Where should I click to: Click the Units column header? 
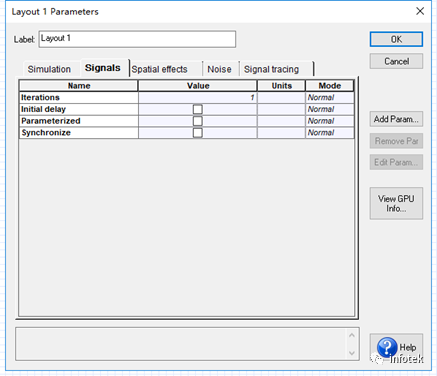(281, 86)
